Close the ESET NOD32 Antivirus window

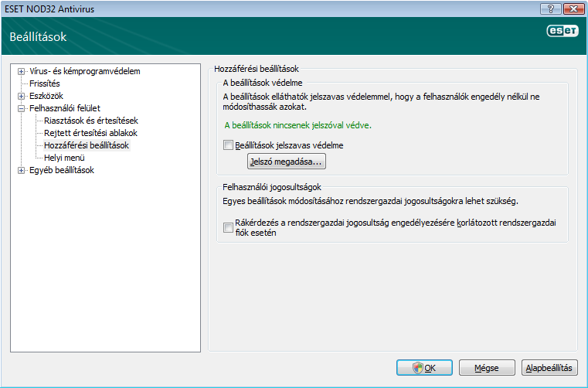click(x=574, y=9)
